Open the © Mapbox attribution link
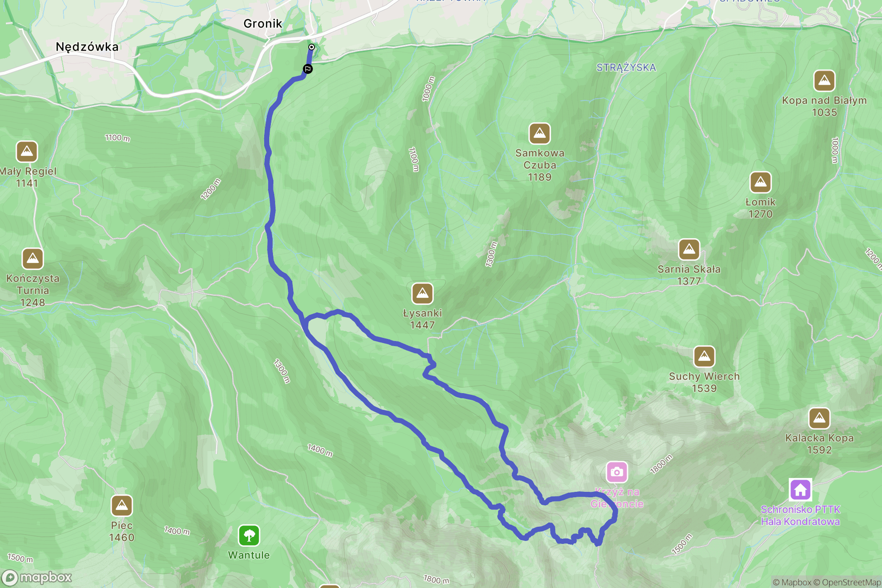Image resolution: width=882 pixels, height=588 pixels. tap(792, 583)
